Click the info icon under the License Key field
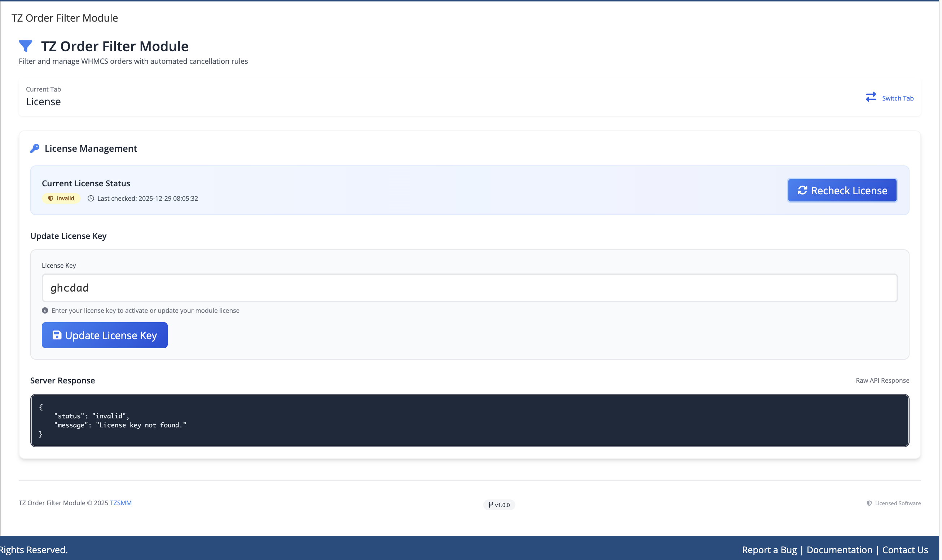 point(45,310)
